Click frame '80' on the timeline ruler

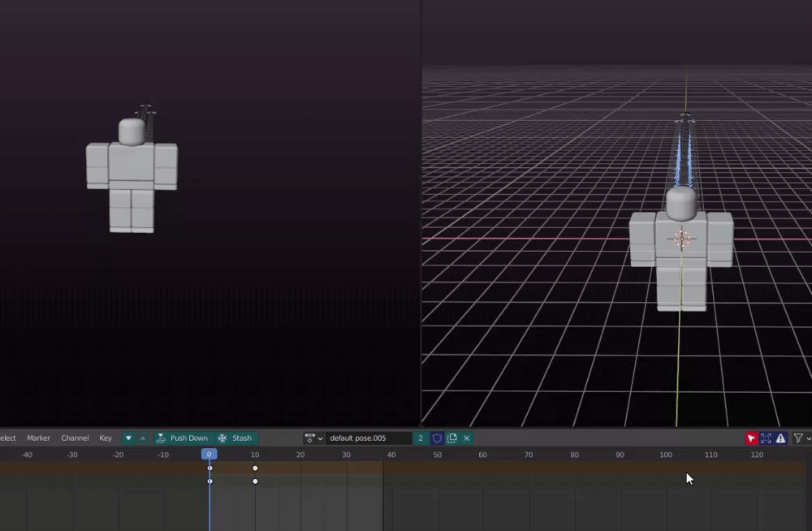(x=574, y=455)
